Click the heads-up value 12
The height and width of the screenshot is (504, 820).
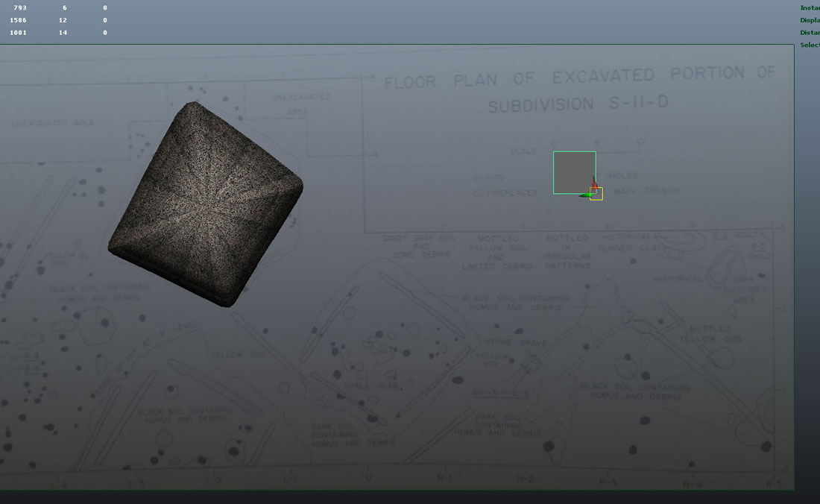point(63,20)
